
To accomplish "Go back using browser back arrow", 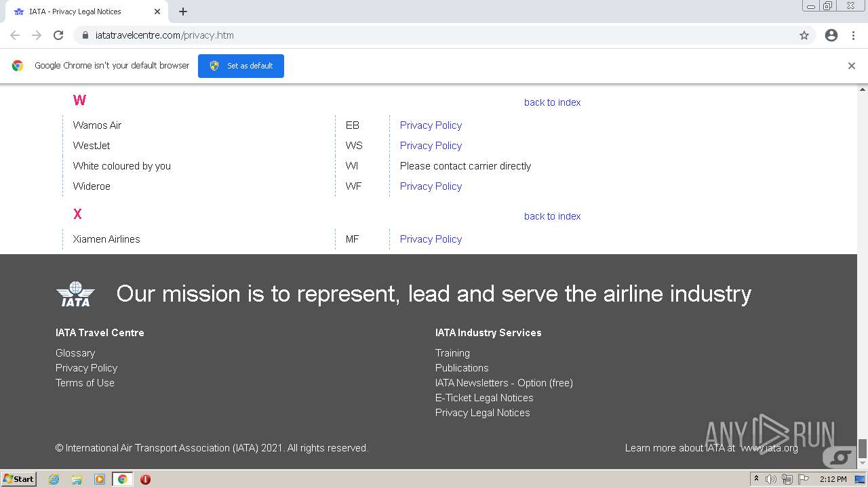I will pos(15,35).
